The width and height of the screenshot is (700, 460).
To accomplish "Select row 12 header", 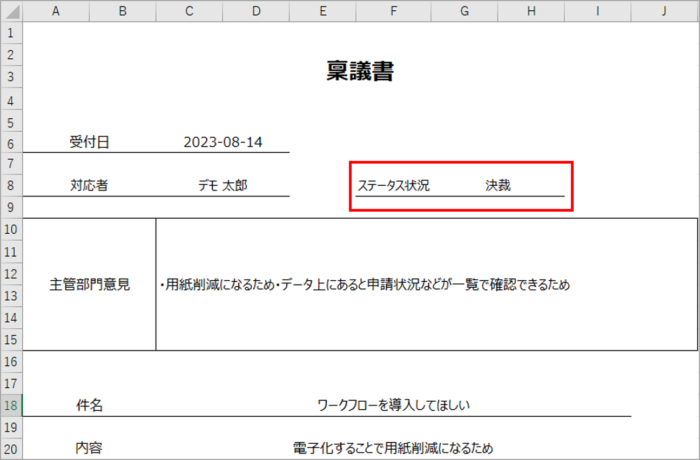I will (x=11, y=274).
